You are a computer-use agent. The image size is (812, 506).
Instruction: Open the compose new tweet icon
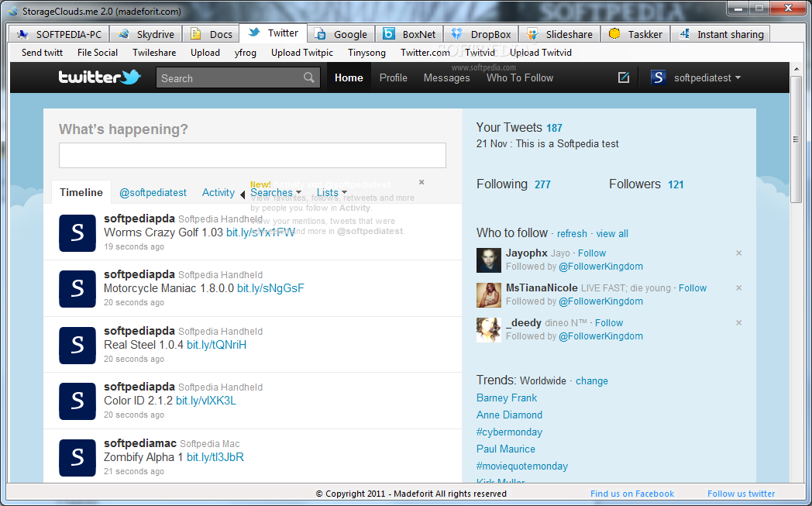624,77
